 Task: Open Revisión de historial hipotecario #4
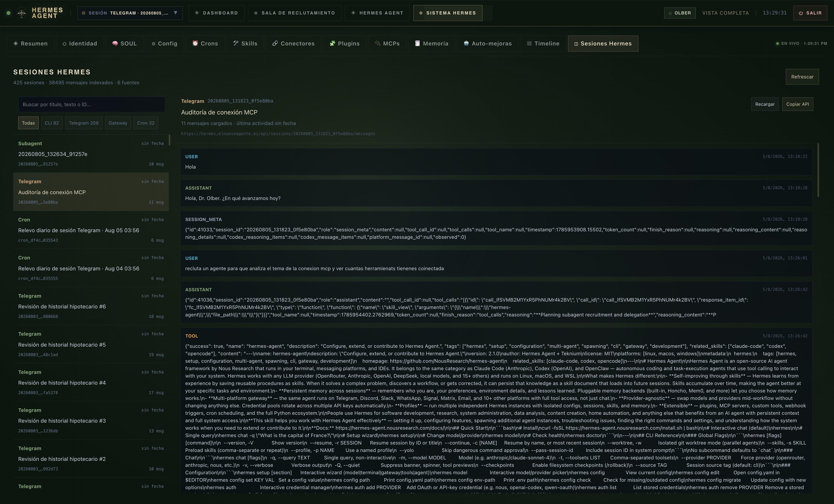tap(91, 382)
